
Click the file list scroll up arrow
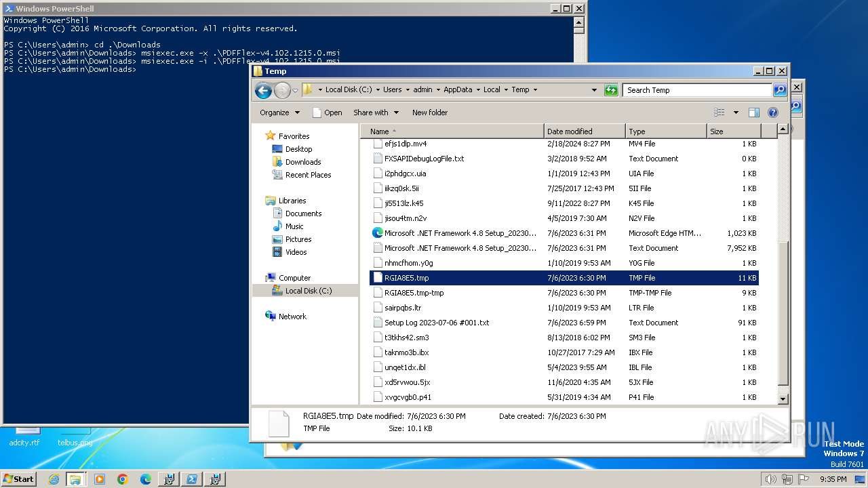[783, 129]
